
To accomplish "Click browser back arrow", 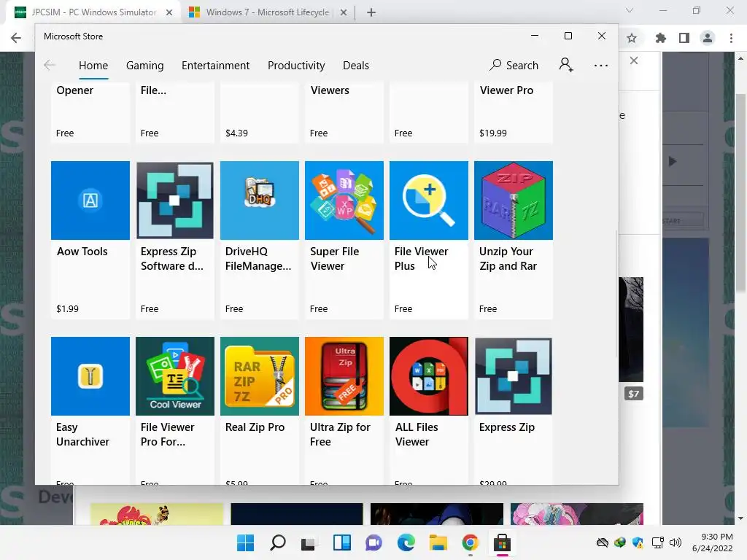I will pyautogui.click(x=16, y=38).
